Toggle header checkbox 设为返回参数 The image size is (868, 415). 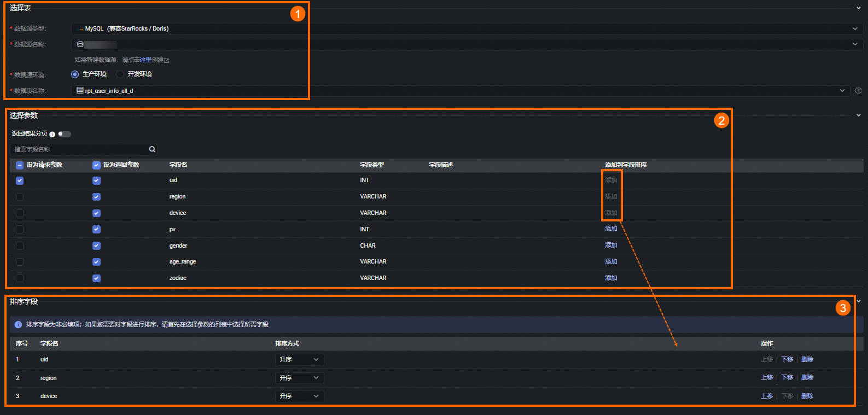(96, 165)
